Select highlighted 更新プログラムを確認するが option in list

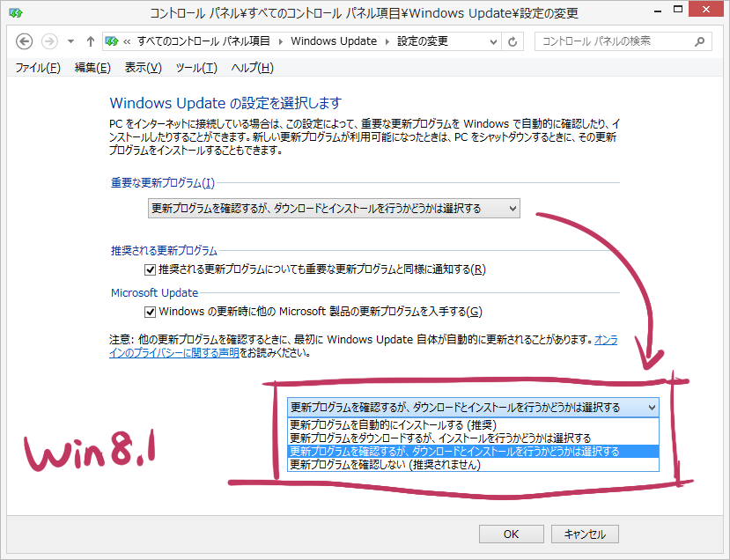pos(473,451)
